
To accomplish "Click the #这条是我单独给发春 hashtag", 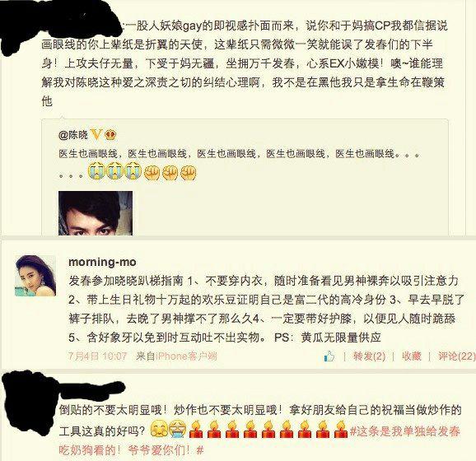I will [405, 431].
